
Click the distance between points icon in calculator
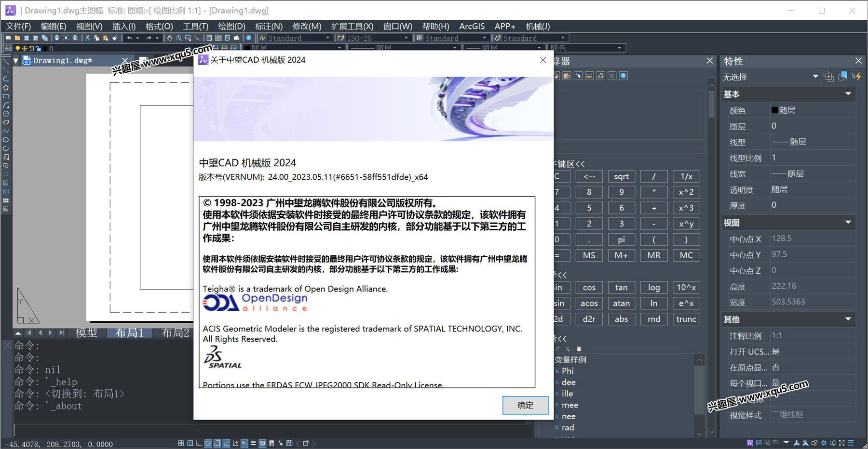[x=589, y=76]
